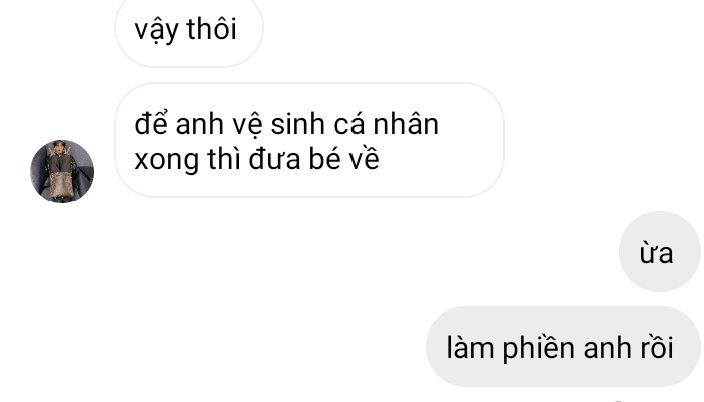Click the words "để anh" in received message
Viewport: 704px width, 402px height.
tap(179, 124)
